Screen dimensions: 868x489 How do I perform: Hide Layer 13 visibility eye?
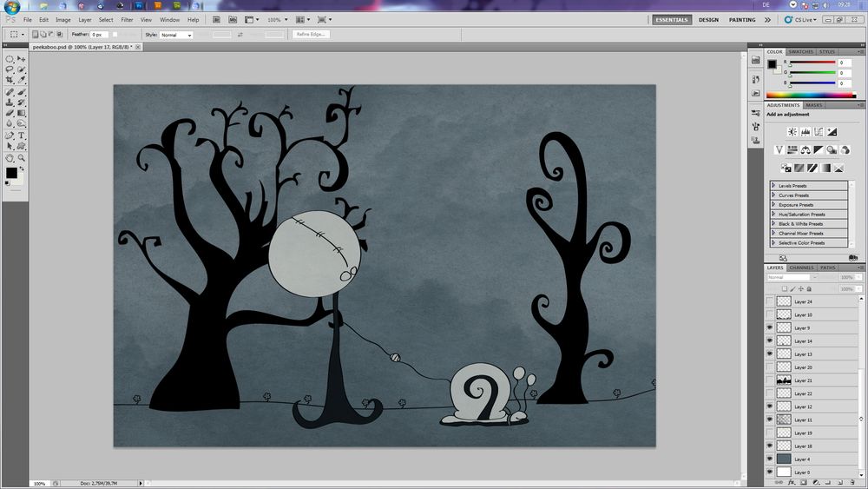[769, 354]
